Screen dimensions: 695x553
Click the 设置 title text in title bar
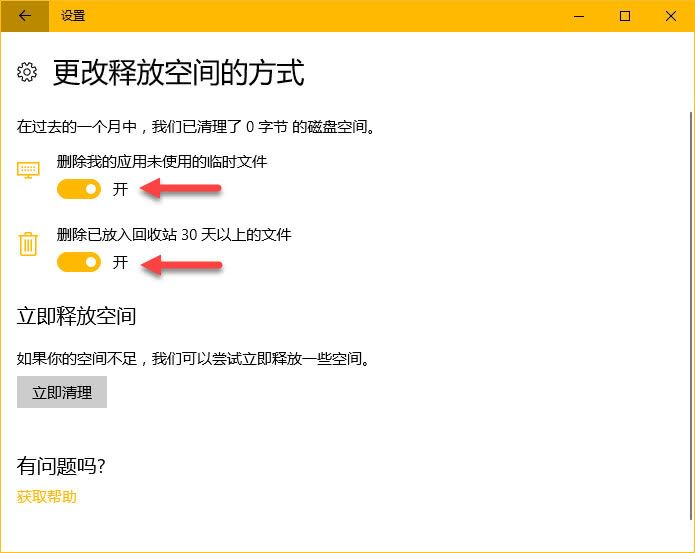pyautogui.click(x=73, y=16)
